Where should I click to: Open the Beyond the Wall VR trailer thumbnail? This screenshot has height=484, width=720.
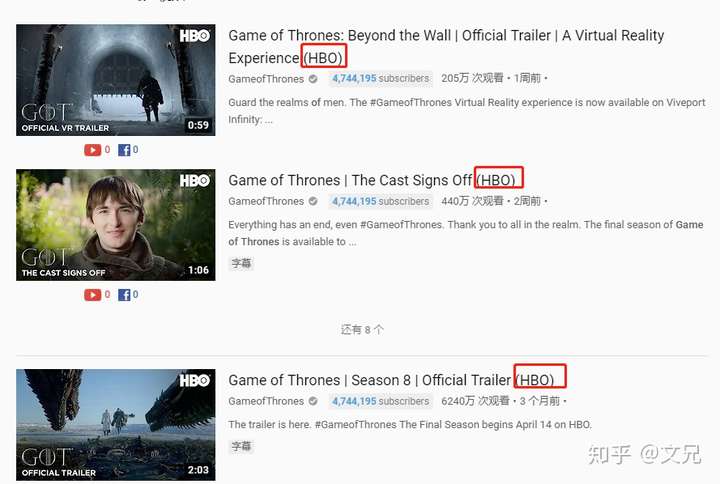pyautogui.click(x=116, y=80)
